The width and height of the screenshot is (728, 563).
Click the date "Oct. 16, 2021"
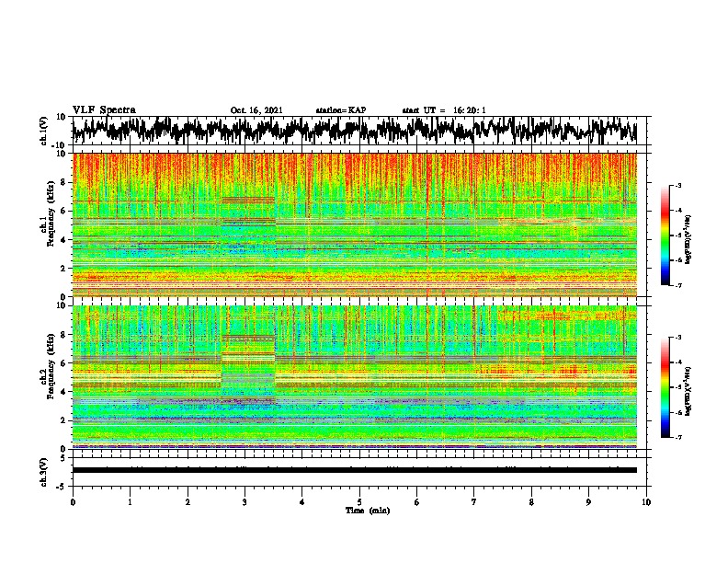[x=256, y=110]
